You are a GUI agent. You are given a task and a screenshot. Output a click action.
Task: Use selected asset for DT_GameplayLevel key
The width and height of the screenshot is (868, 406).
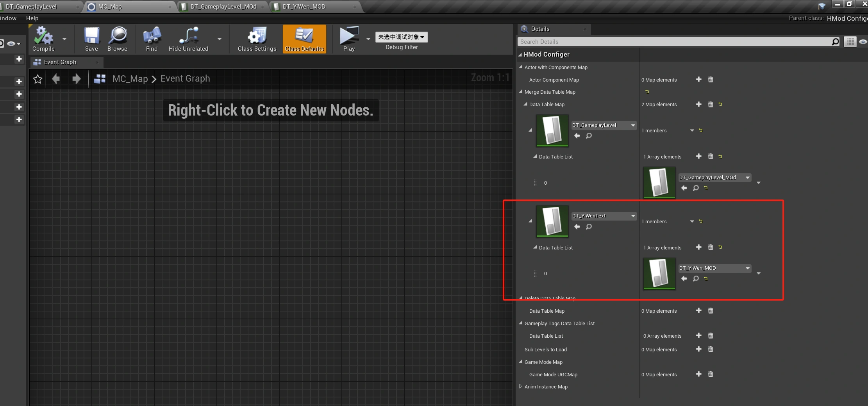577,136
